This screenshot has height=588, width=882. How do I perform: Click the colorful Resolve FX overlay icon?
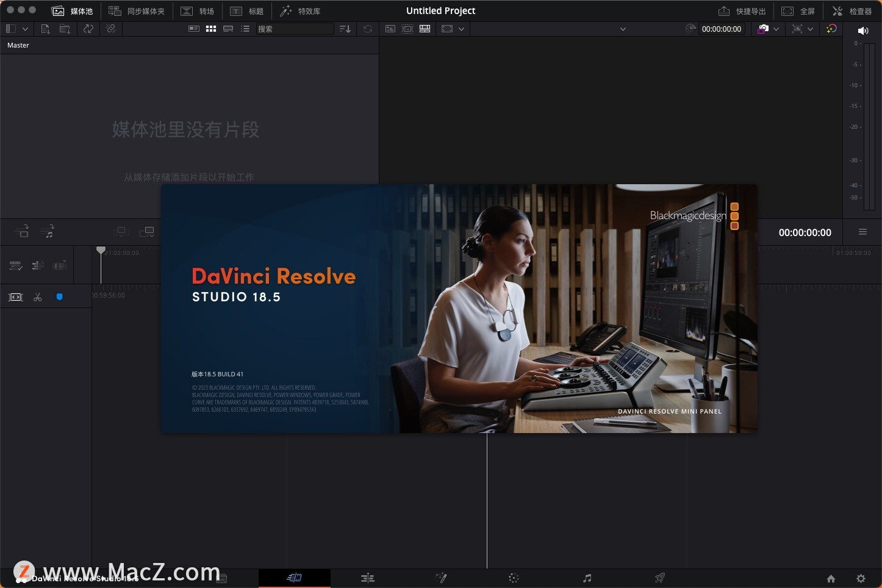(831, 29)
